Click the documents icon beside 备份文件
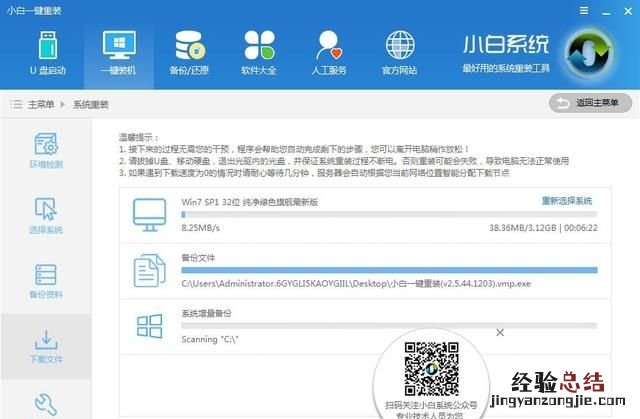The image size is (640, 419). (x=149, y=270)
